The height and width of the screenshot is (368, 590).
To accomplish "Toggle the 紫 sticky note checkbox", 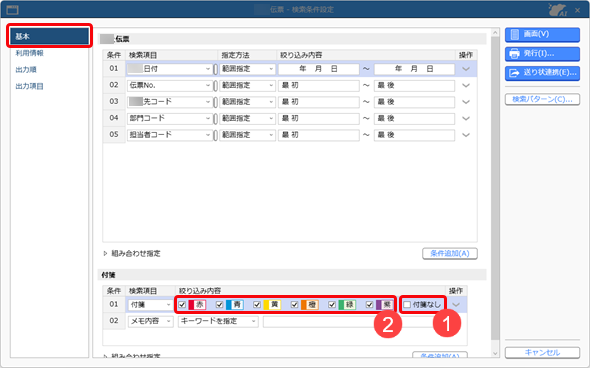I will click(370, 305).
